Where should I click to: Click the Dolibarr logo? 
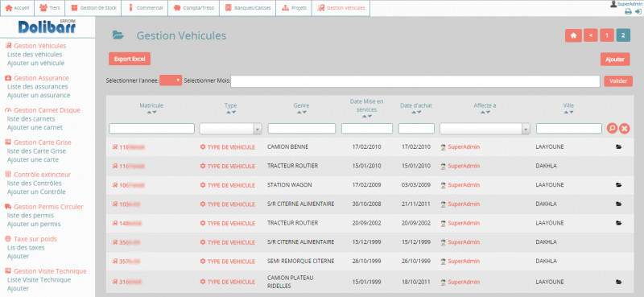click(47, 27)
